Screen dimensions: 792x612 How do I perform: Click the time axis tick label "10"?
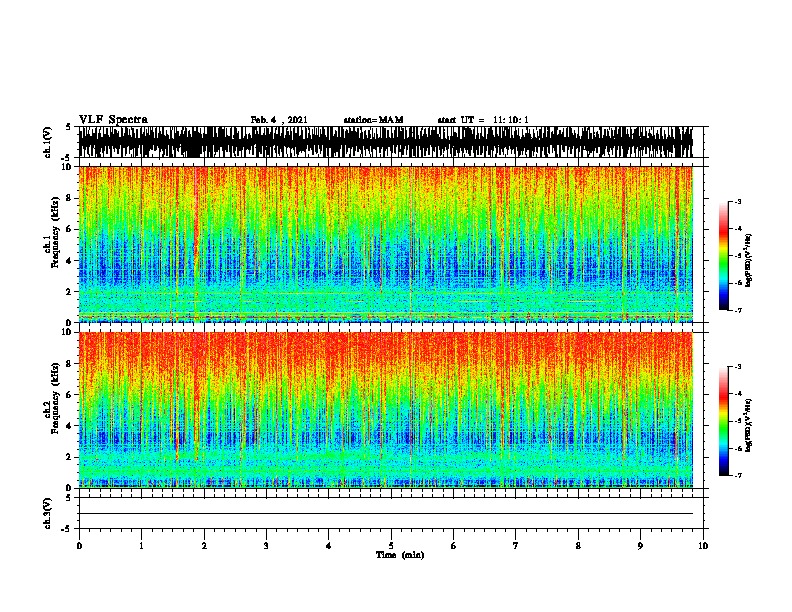(x=703, y=546)
